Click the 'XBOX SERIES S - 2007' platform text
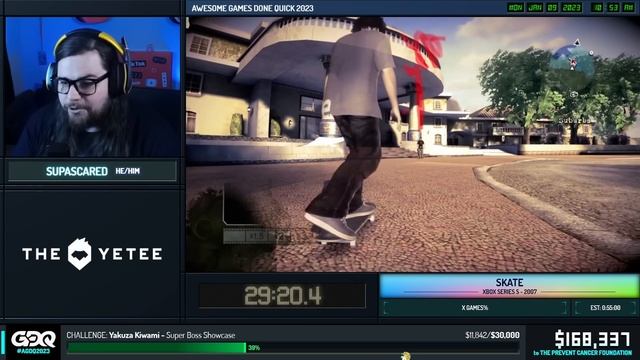Image resolution: width=640 pixels, height=360 pixels. (x=509, y=292)
